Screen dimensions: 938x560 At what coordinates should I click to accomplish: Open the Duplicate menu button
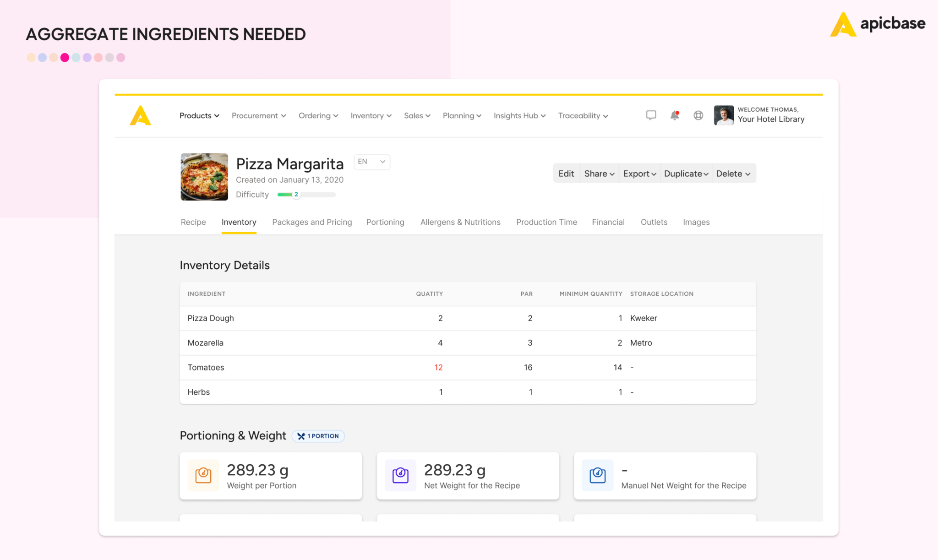coord(686,174)
